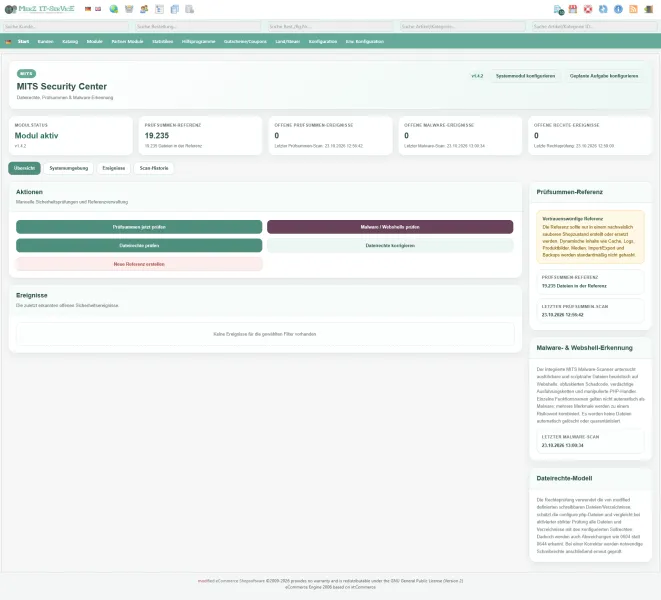This screenshot has height=600, width=661.
Task: Click the document icon with green badge
Action: [x=559, y=9]
